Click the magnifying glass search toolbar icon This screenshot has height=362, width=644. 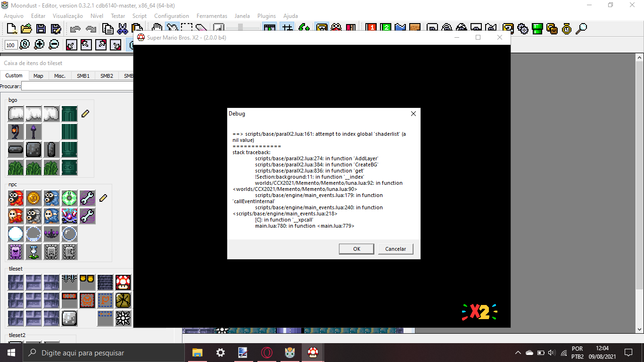pos(581,28)
